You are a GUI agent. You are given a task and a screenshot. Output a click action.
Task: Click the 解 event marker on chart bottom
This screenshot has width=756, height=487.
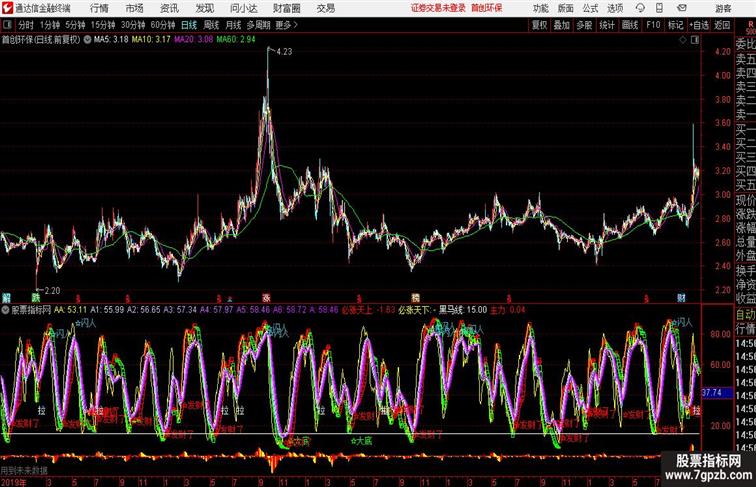6,298
